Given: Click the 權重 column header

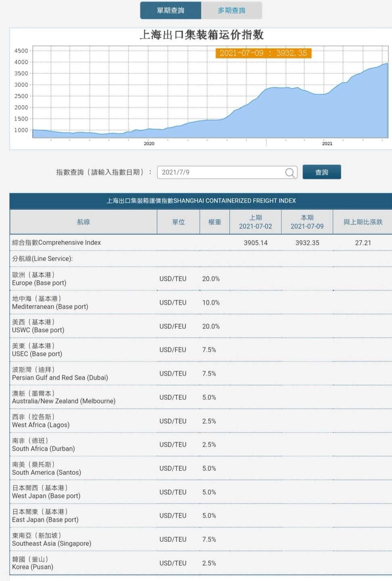Looking at the screenshot, I should (x=215, y=222).
